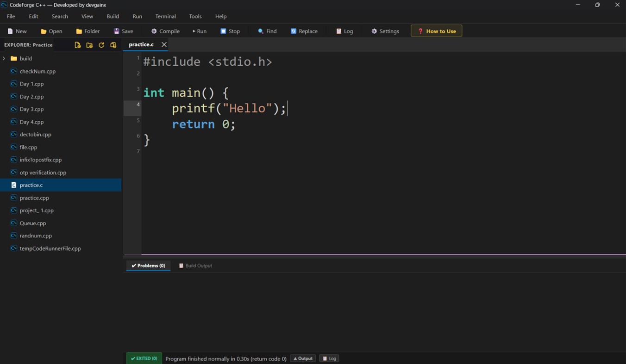Open the Edit menu
Viewport: 626px width, 364px height.
pyautogui.click(x=33, y=16)
